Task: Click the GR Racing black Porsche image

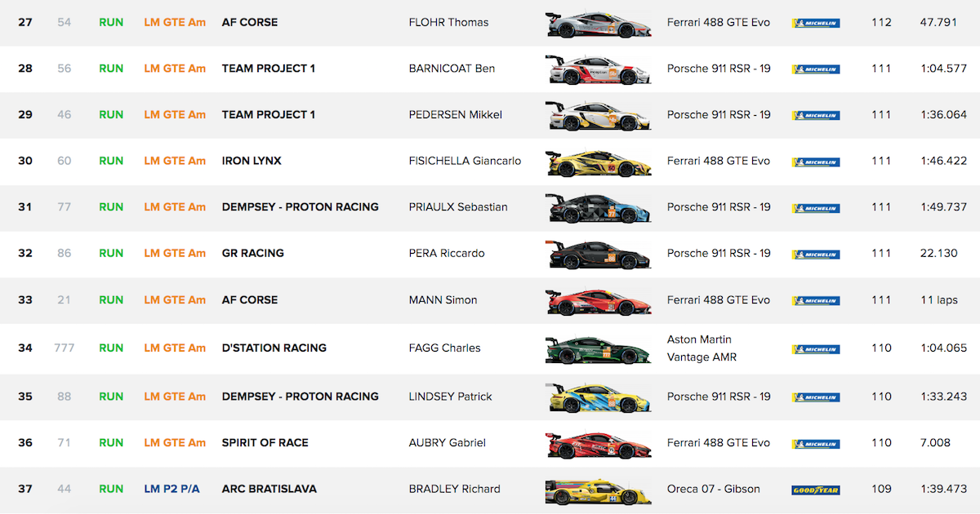Action: click(599, 255)
